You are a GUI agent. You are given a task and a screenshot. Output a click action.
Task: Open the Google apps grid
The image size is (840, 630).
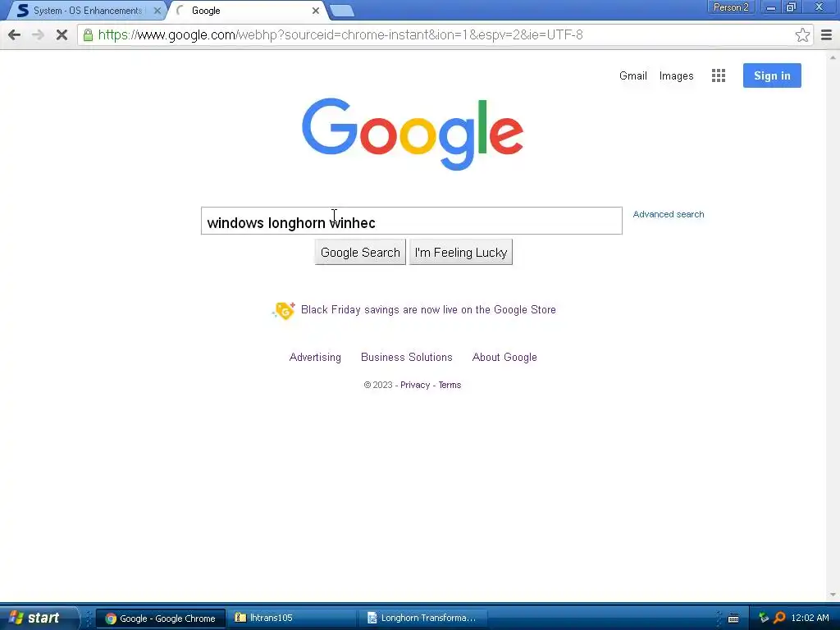(719, 75)
